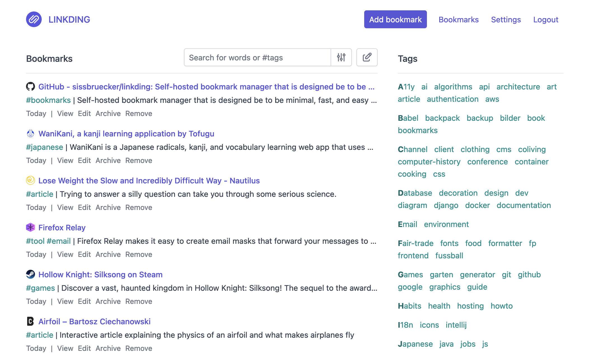Click inside the search input field
The image size is (589, 364).
click(252, 57)
